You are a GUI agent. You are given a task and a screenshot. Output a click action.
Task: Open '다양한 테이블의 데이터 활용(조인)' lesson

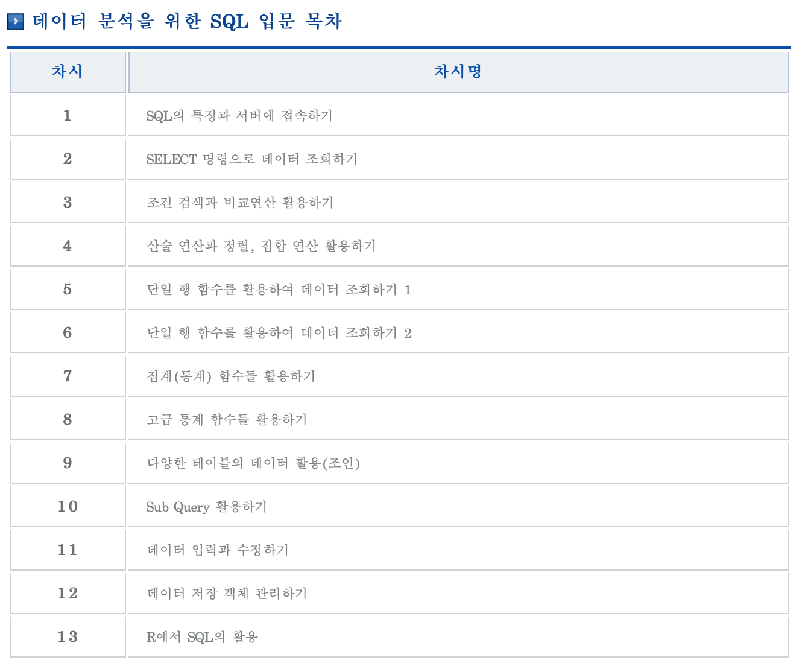click(253, 463)
